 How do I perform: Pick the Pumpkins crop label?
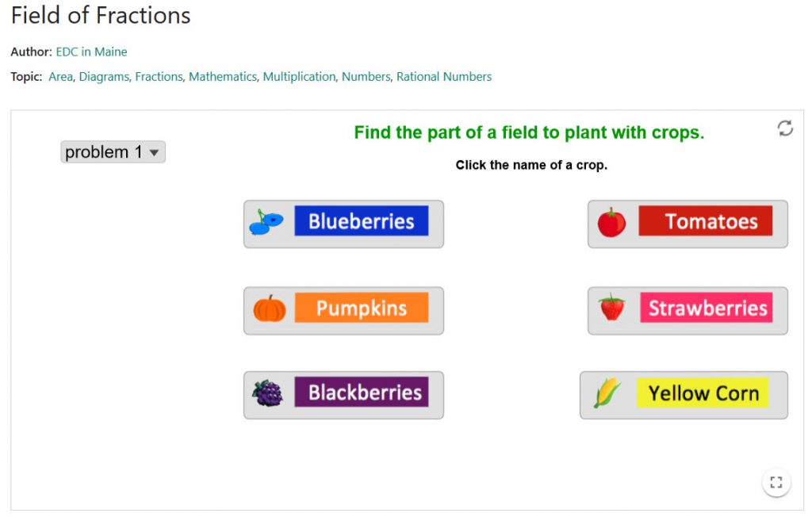pos(362,308)
